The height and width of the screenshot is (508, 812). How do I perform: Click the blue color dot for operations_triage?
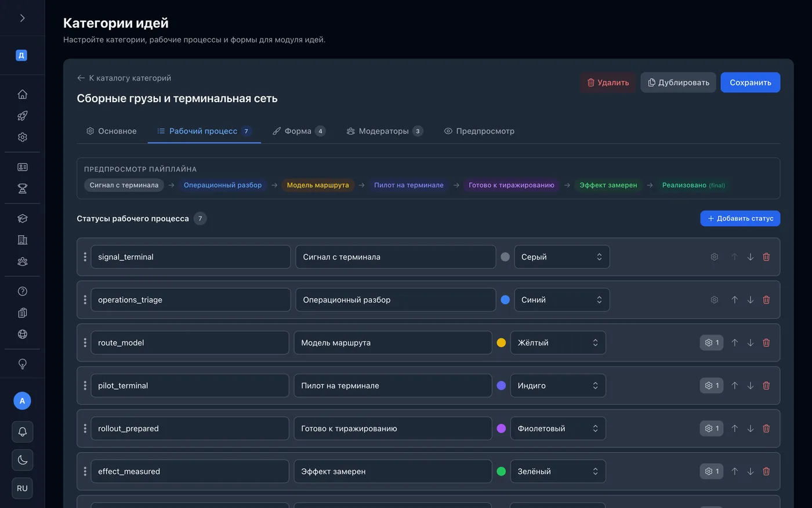click(x=505, y=300)
